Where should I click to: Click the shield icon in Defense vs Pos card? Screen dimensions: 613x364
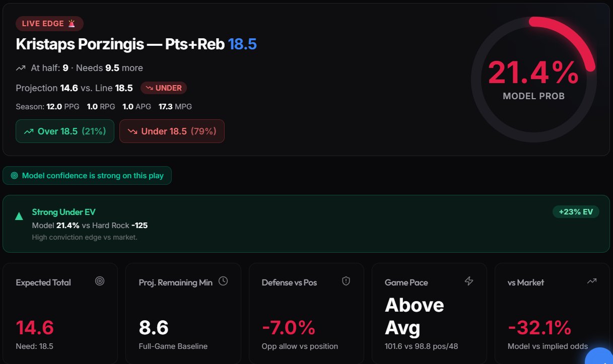[x=346, y=281]
